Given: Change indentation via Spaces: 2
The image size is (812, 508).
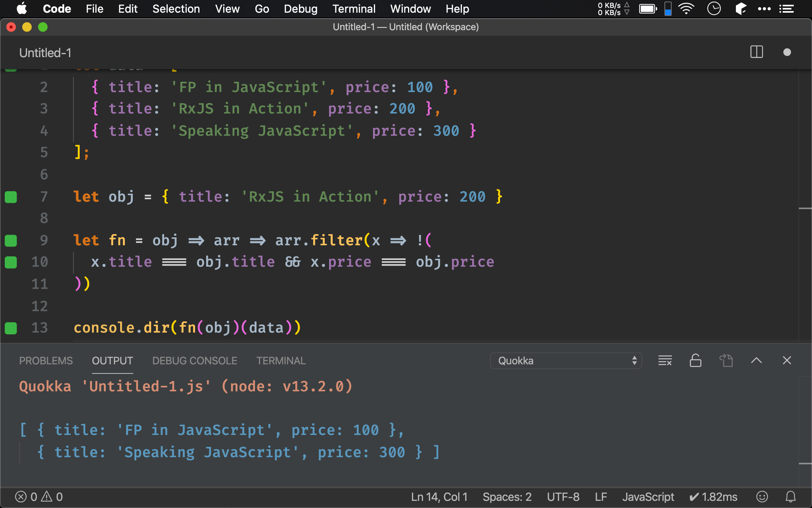Looking at the screenshot, I should pyautogui.click(x=507, y=496).
